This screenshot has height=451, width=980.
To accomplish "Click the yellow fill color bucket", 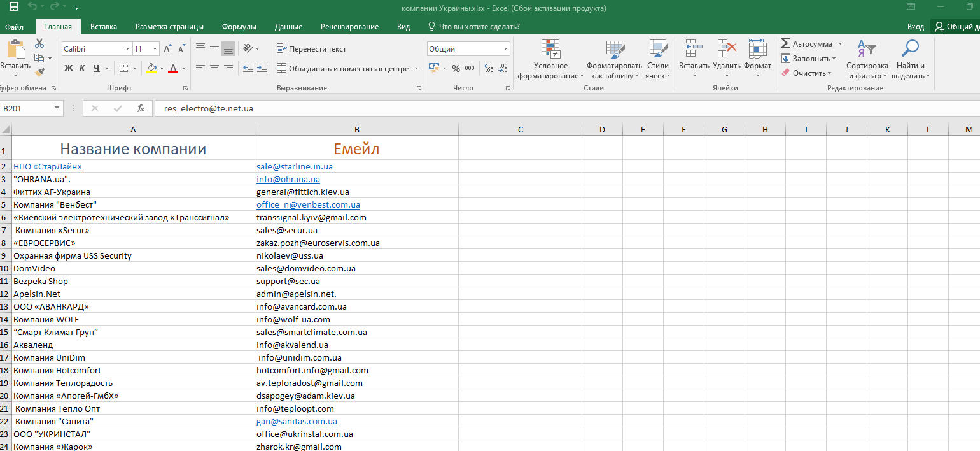I will [x=151, y=68].
